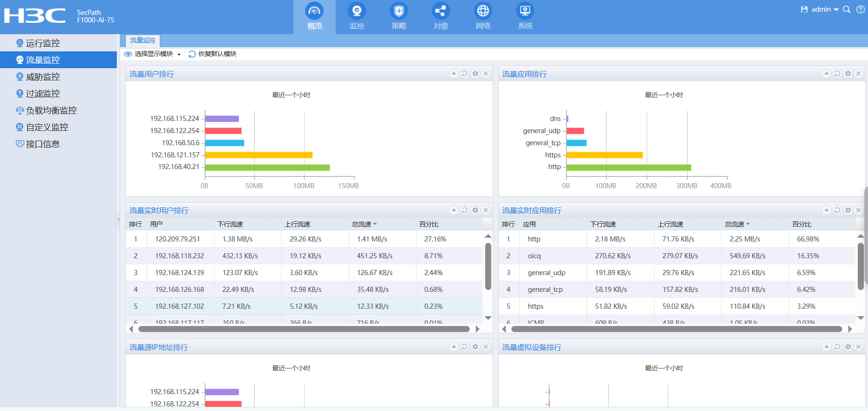
Task: Click the 流量监控 tab
Action: pos(143,41)
